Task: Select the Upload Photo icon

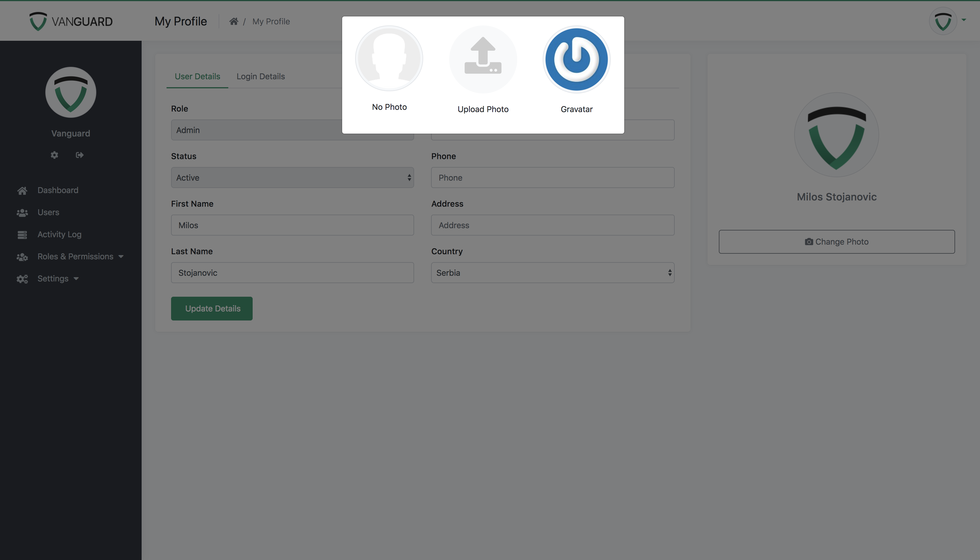Action: click(483, 59)
